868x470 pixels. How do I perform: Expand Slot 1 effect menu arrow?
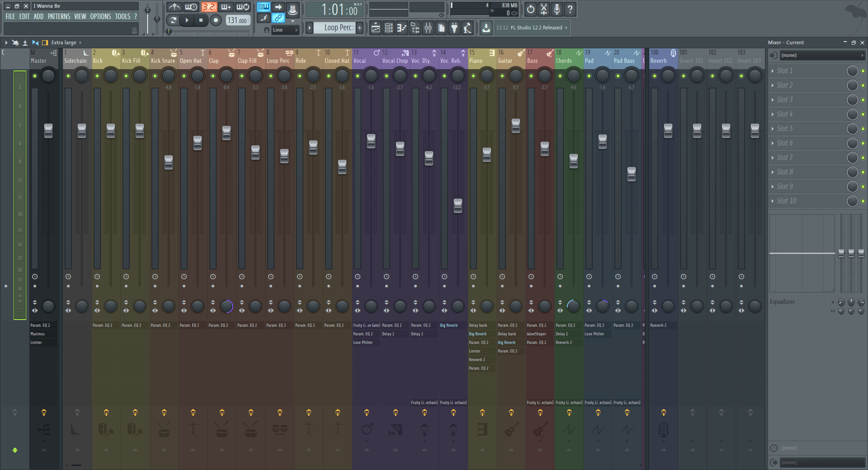pos(773,71)
